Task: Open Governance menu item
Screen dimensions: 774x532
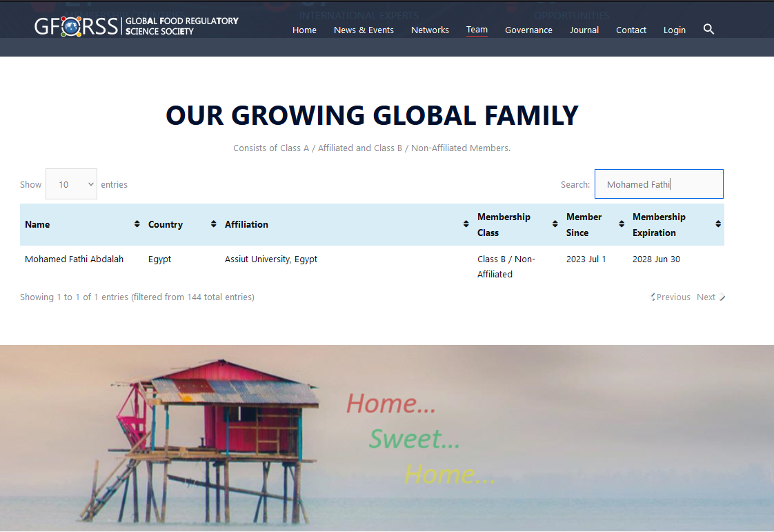Action: (528, 30)
